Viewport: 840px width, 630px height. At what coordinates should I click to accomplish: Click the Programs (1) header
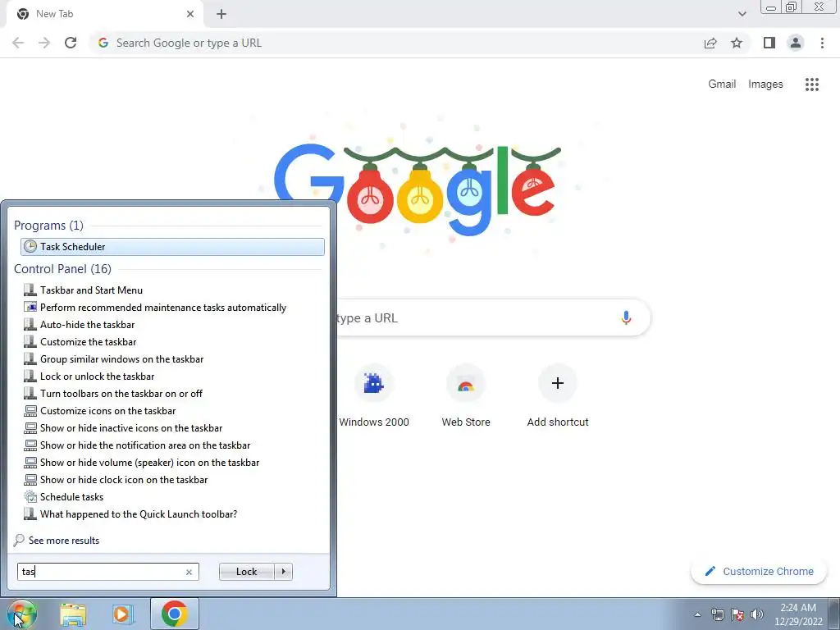point(48,225)
